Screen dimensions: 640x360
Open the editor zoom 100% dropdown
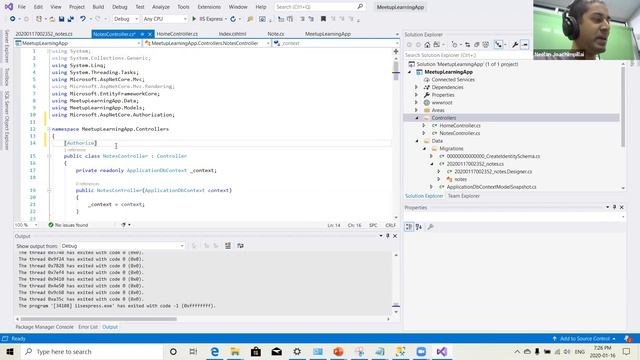26,225
